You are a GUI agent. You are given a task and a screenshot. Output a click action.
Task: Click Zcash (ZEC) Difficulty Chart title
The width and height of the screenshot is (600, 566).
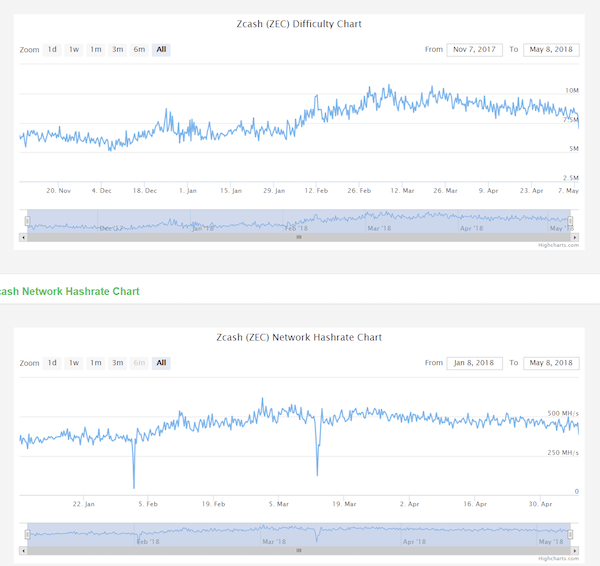[x=299, y=24]
